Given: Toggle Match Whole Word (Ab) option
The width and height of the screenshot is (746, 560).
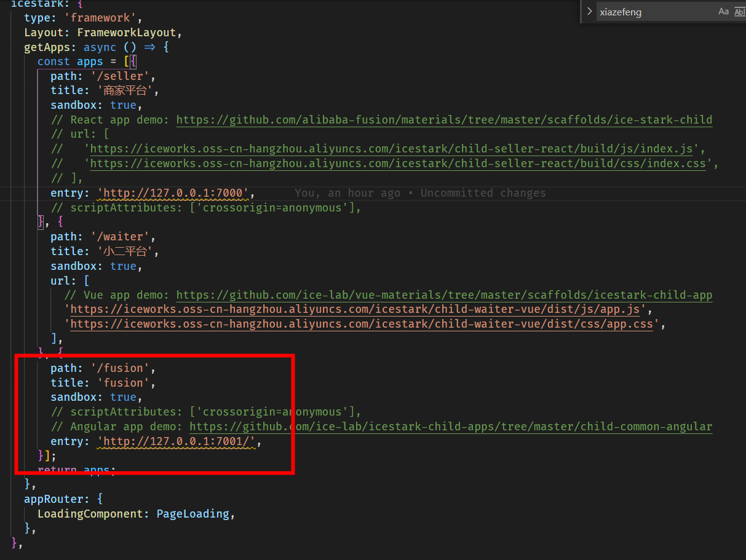Looking at the screenshot, I should click(x=740, y=12).
